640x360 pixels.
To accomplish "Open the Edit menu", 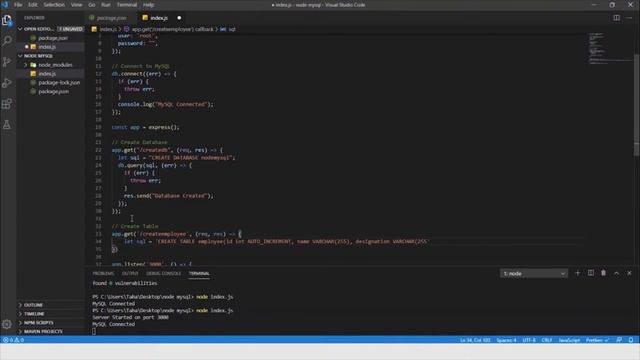I will pyautogui.click(x=33, y=5).
